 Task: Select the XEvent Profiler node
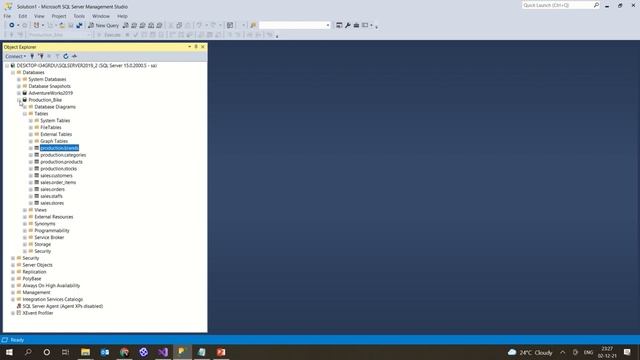38,313
